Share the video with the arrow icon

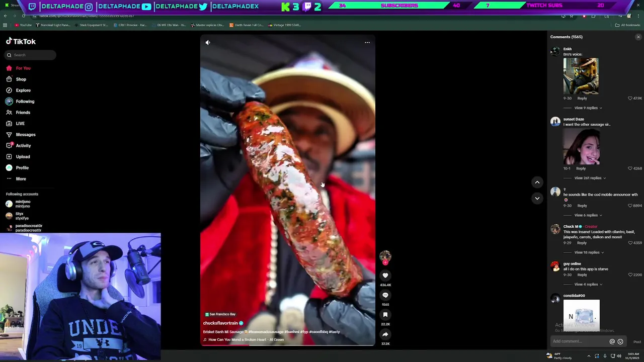pos(385,334)
